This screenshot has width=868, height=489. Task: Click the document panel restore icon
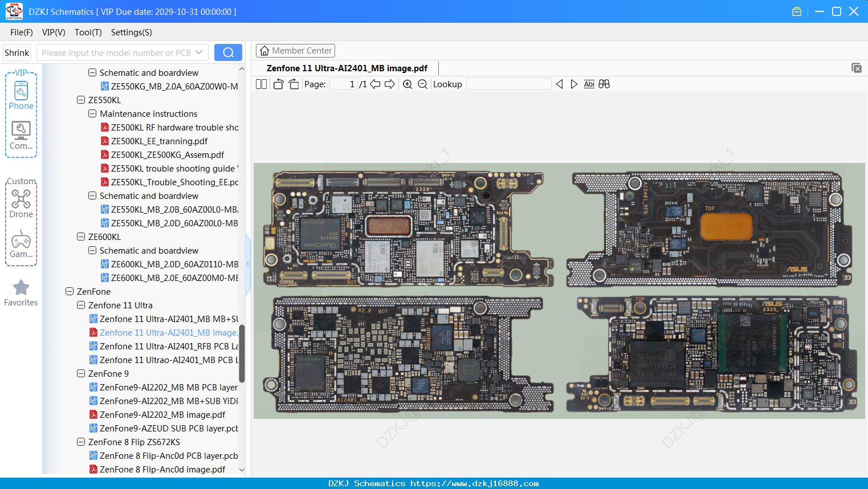pos(857,68)
